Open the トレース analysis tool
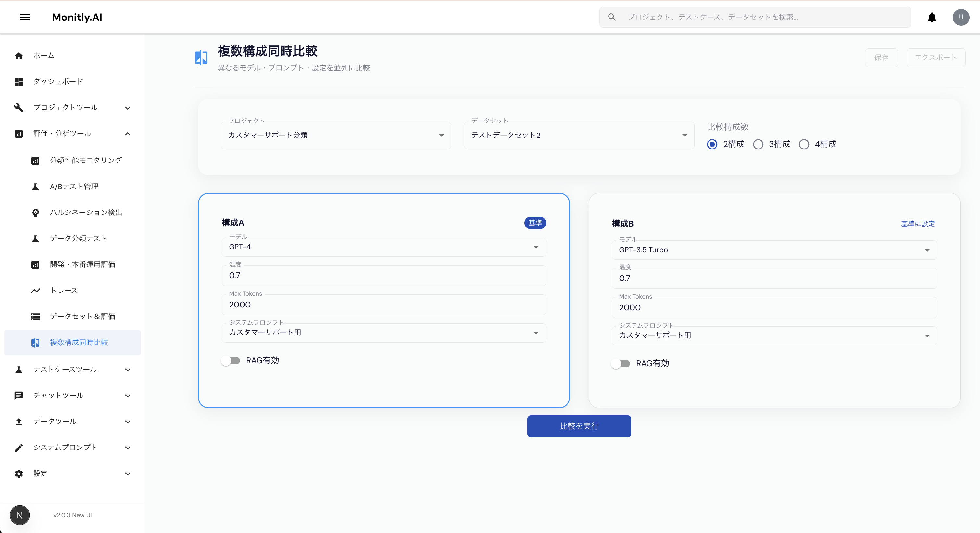Screen dimensions: 980x533 (63, 290)
